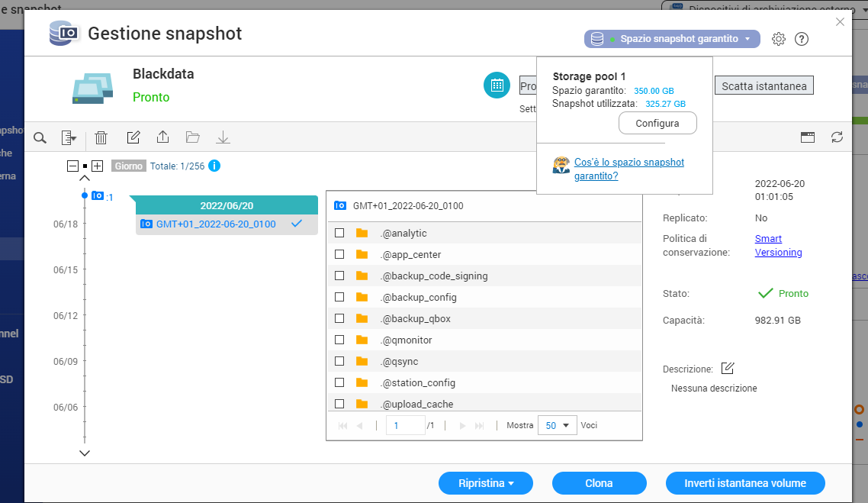Click the refresh icon at toolbar right
This screenshot has height=503, width=868.
837,137
